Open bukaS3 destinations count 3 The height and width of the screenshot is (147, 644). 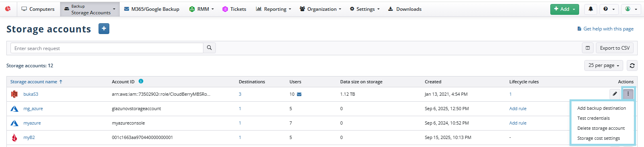pos(240,94)
